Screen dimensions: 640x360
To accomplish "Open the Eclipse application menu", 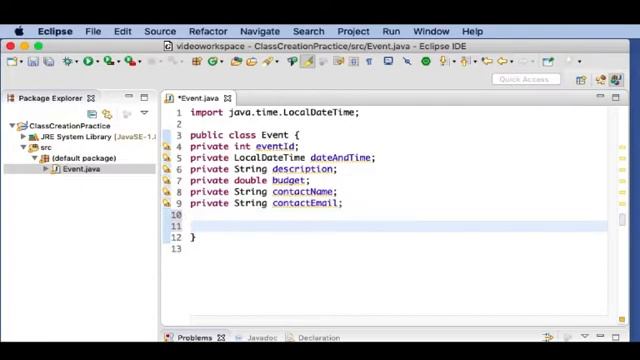I will click(x=55, y=31).
